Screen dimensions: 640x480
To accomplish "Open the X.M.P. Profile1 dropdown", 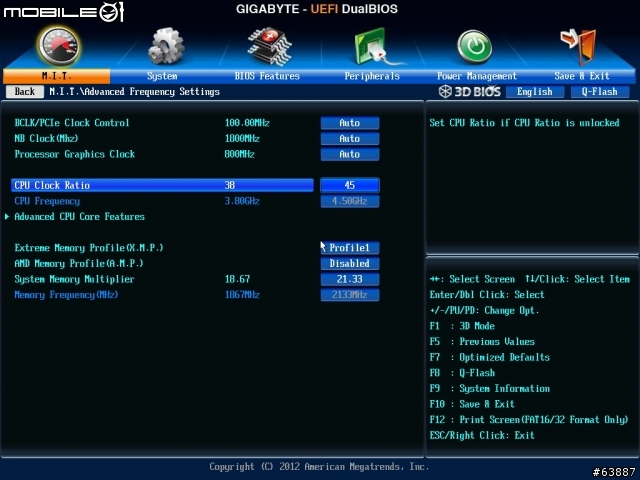I will tap(350, 248).
